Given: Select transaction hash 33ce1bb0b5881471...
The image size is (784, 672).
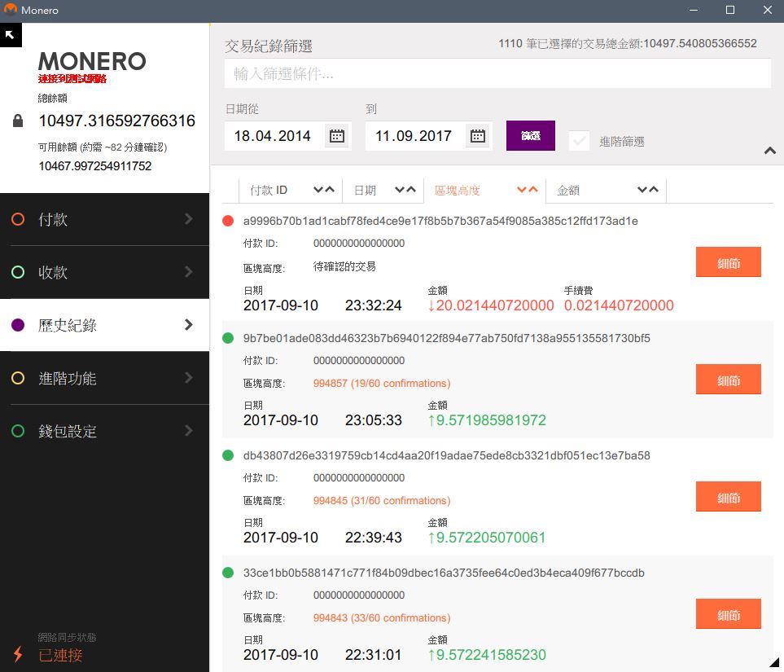Looking at the screenshot, I should pyautogui.click(x=444, y=573).
